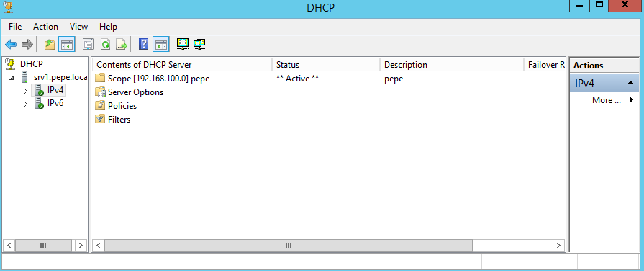644x271 pixels.
Task: Select the Filters item
Action: tap(119, 119)
